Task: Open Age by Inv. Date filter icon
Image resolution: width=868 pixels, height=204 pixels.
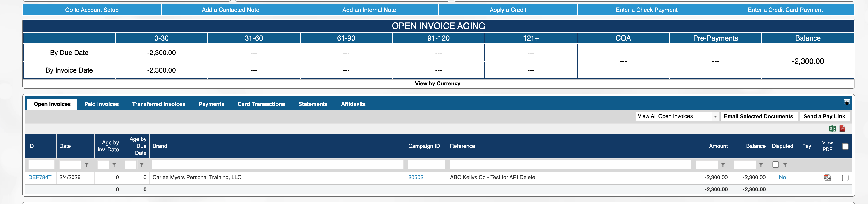Action: [x=114, y=165]
